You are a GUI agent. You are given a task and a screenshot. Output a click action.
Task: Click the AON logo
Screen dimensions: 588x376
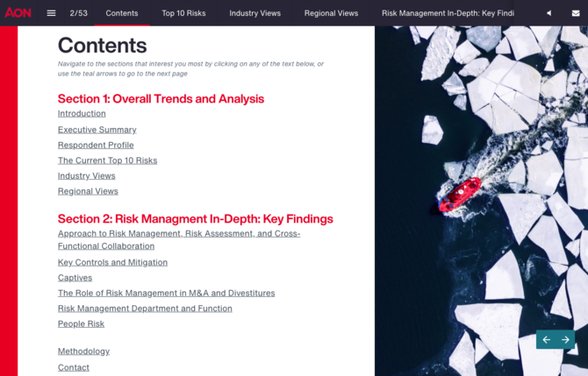(x=18, y=13)
